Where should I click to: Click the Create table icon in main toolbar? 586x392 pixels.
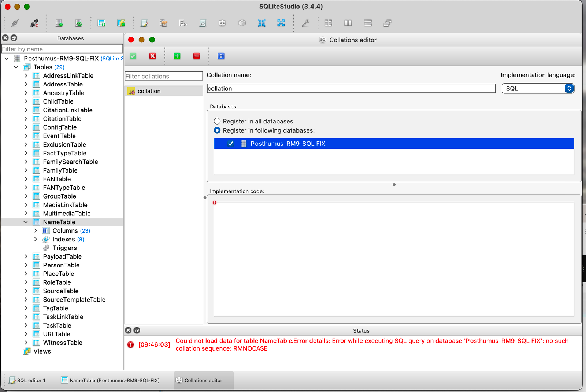click(x=101, y=23)
